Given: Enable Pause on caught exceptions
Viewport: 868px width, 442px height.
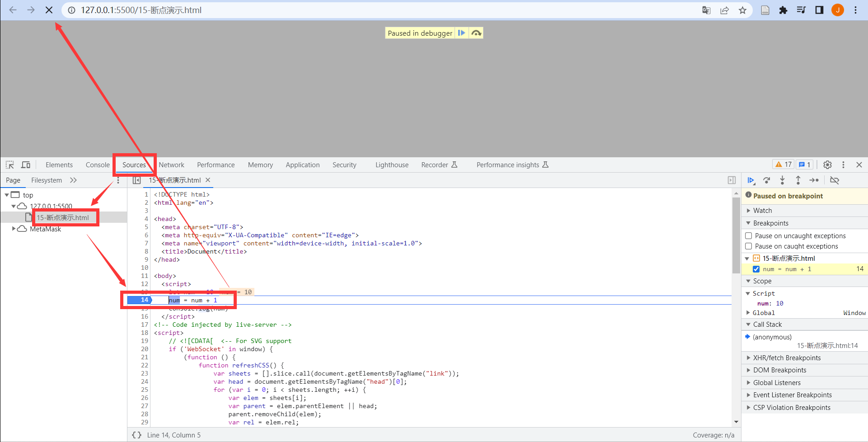Looking at the screenshot, I should [x=749, y=246].
